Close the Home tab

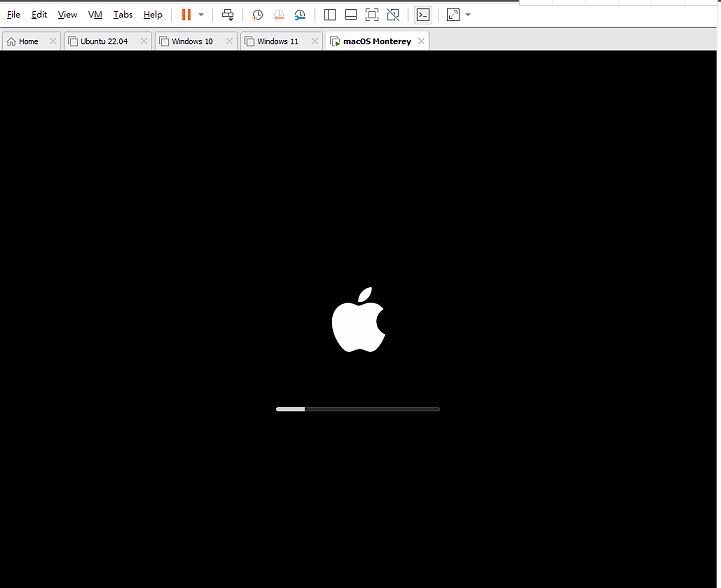click(53, 41)
